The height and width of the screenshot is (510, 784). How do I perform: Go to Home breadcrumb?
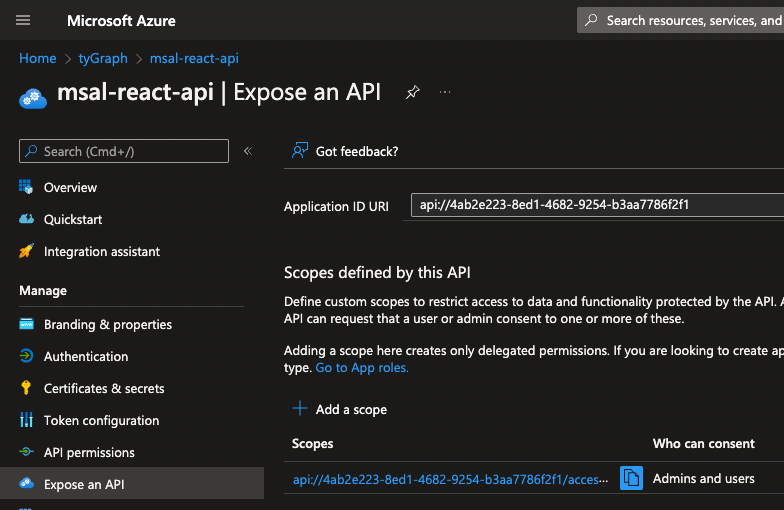point(38,58)
